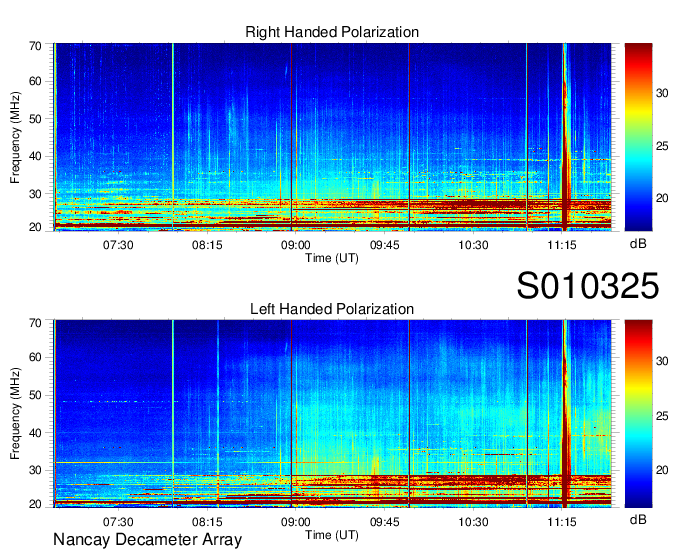Click the 25 value on right-handed color bar scale

point(662,146)
